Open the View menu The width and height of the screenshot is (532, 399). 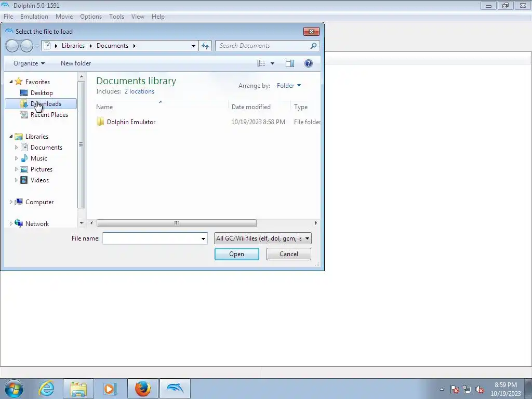point(138,16)
